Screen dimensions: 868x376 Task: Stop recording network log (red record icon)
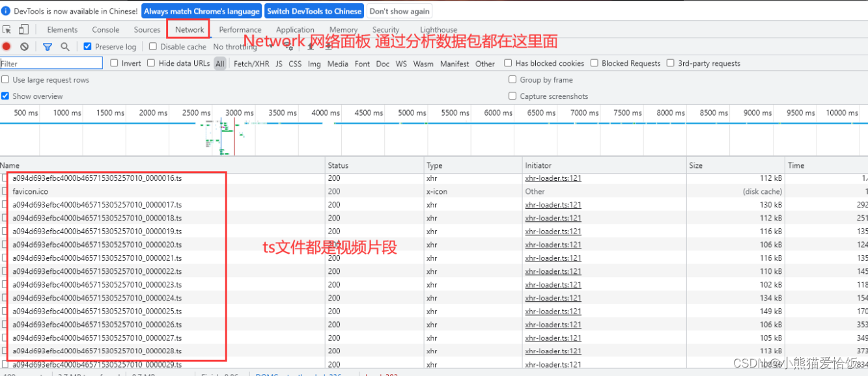tap(7, 46)
